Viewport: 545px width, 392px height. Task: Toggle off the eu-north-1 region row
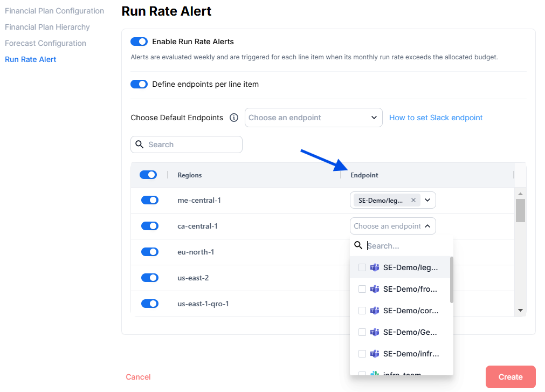tap(150, 252)
